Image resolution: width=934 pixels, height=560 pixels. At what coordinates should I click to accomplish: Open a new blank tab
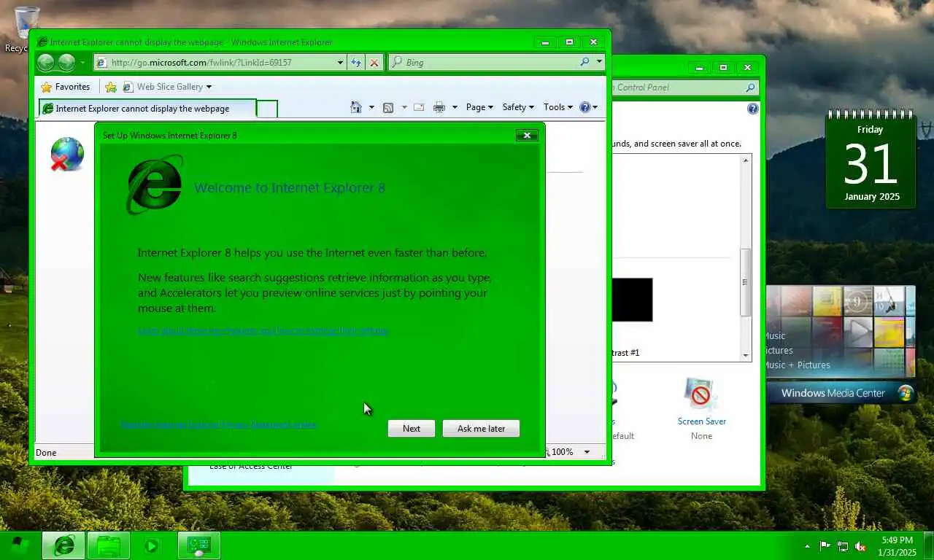tap(268, 109)
